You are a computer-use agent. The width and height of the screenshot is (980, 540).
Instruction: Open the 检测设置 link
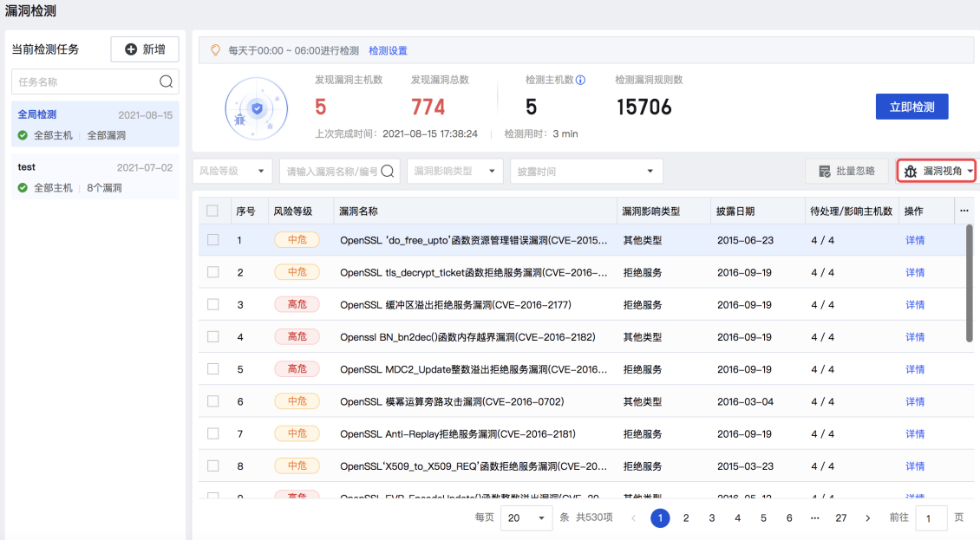[388, 50]
